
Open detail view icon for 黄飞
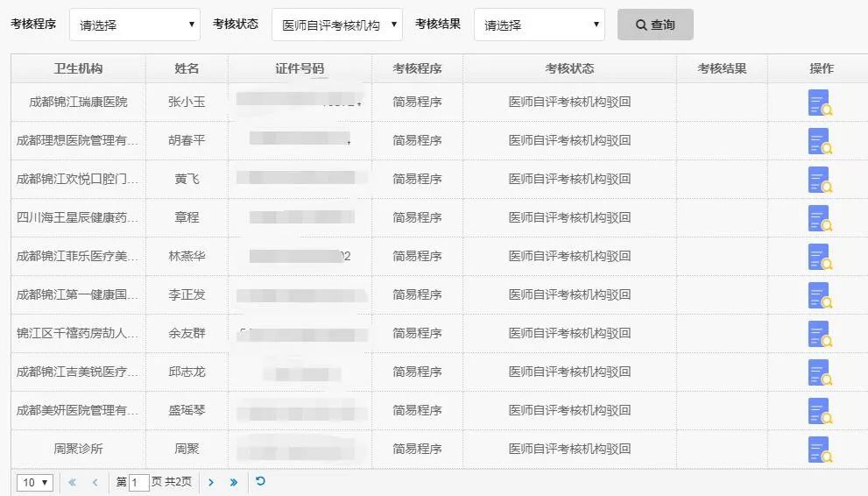821,180
